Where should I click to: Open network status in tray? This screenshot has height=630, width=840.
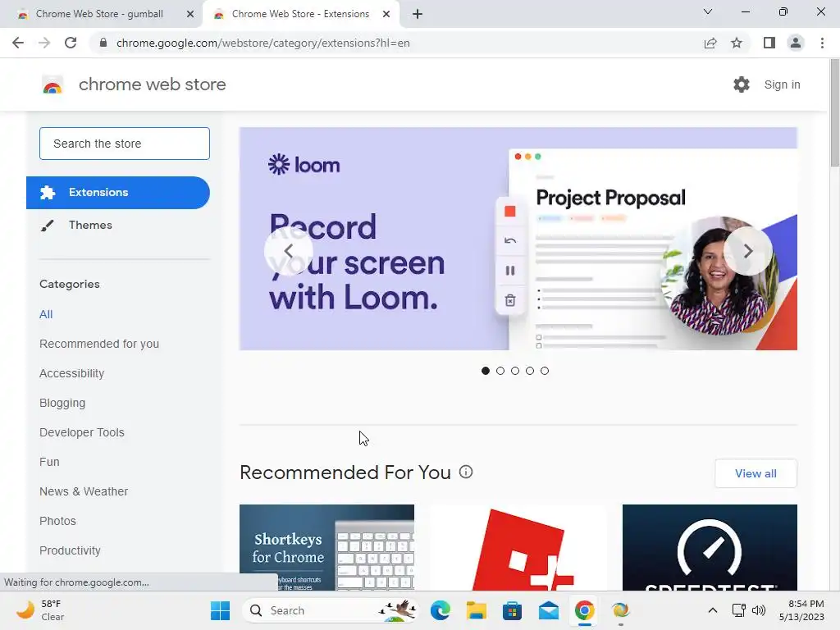pos(739,610)
